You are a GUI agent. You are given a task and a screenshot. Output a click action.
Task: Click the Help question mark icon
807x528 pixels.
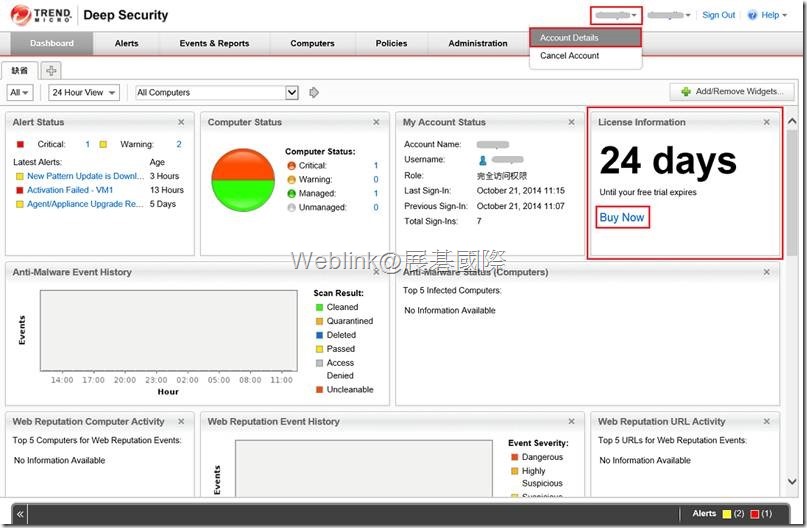[x=752, y=15]
